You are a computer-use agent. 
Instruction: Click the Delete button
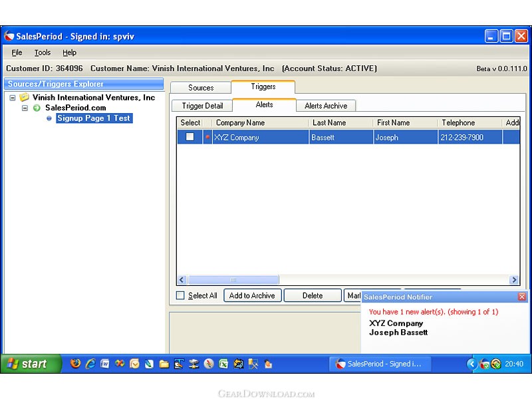[x=313, y=295]
